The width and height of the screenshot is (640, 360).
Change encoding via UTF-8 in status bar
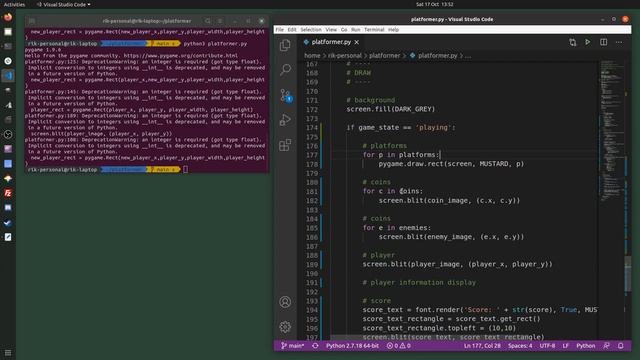[547, 346]
